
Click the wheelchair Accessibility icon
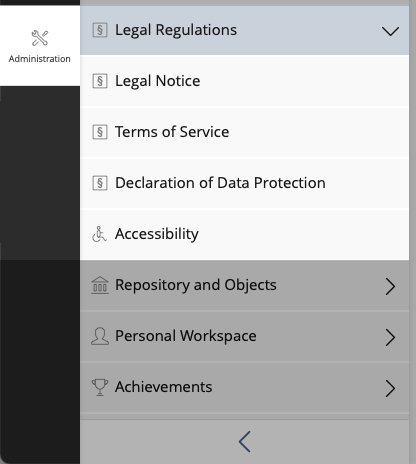pyautogui.click(x=99, y=234)
